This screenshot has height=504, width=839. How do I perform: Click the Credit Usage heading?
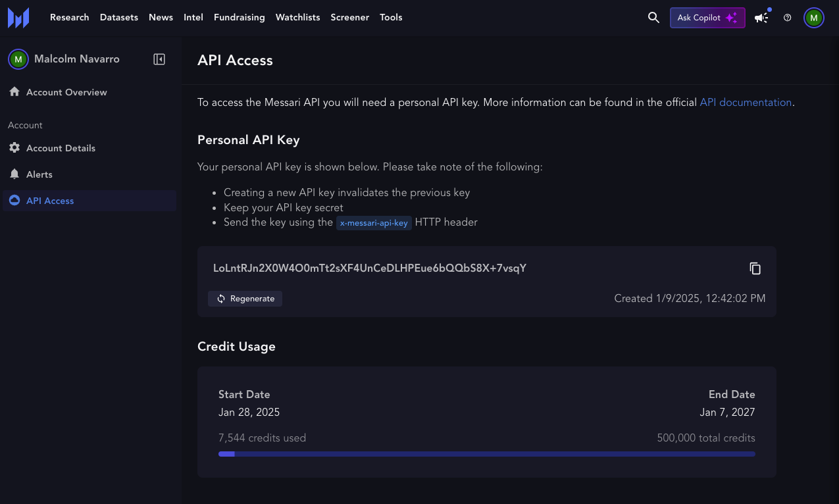pyautogui.click(x=236, y=347)
